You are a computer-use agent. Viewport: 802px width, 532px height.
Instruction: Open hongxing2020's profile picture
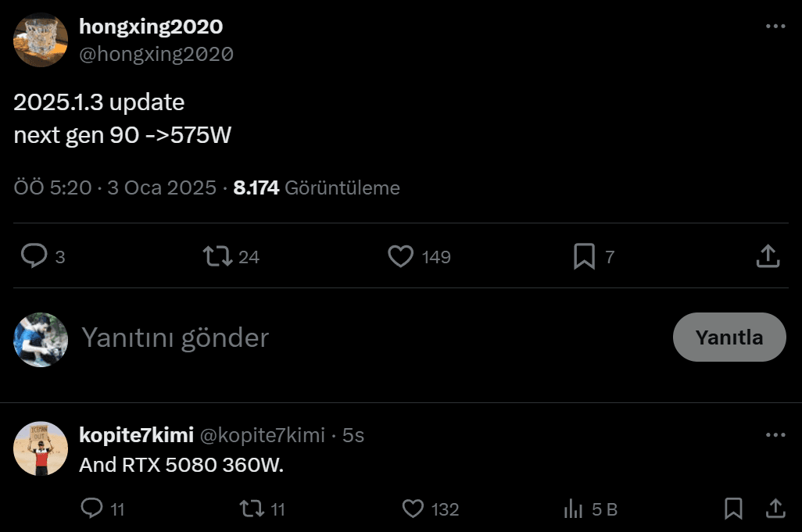41,40
